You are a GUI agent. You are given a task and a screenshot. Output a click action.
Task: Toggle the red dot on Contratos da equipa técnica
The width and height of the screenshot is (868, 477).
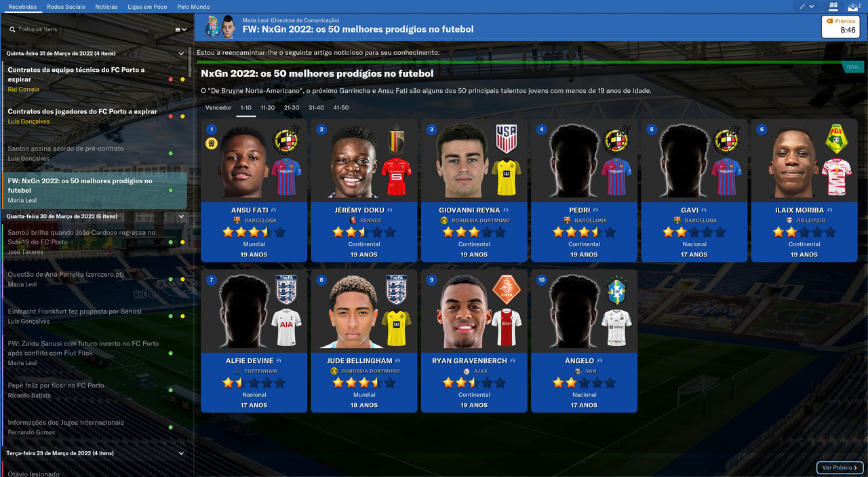coord(171,79)
